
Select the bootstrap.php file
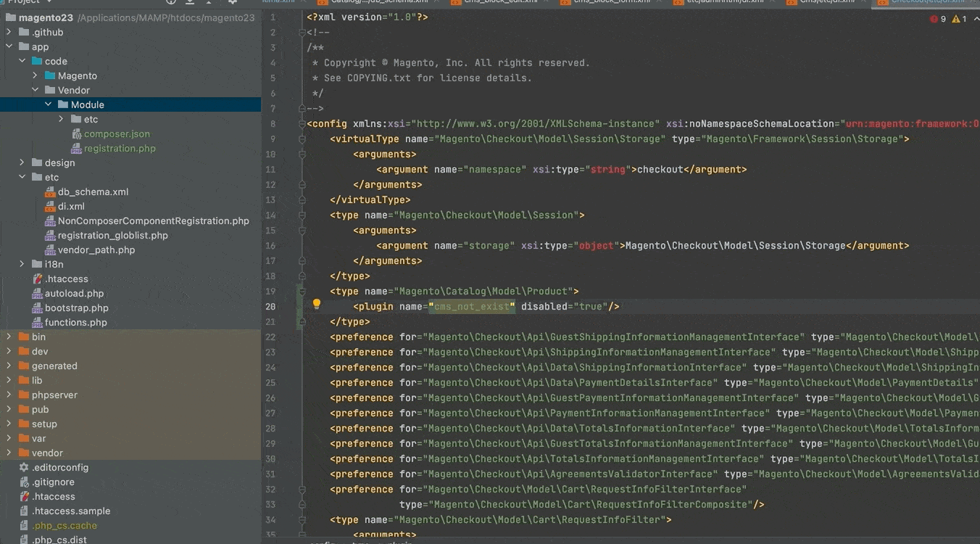(x=76, y=308)
